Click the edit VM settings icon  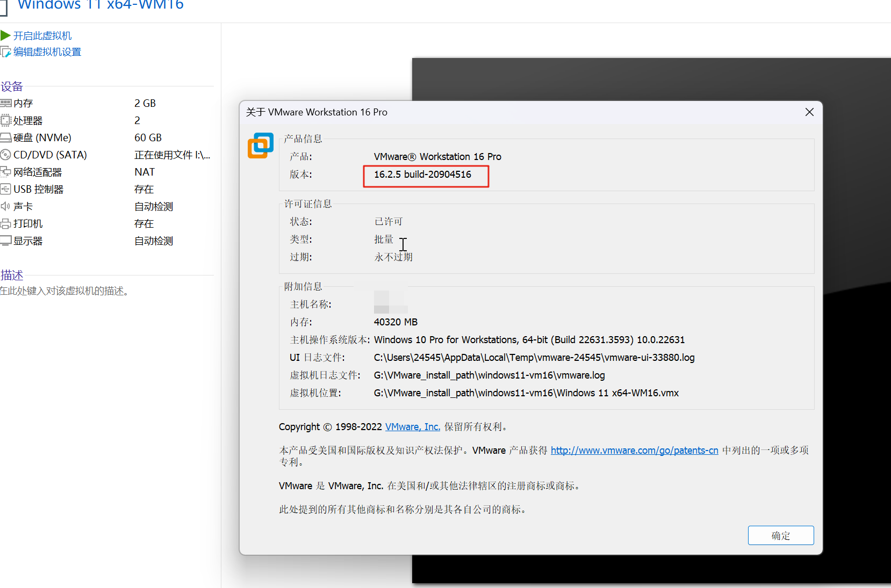pos(5,52)
